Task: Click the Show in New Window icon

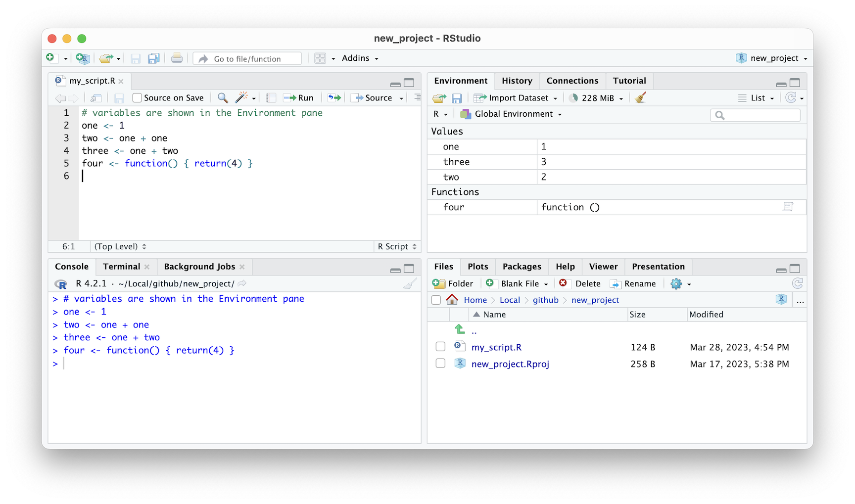Action: (x=96, y=98)
